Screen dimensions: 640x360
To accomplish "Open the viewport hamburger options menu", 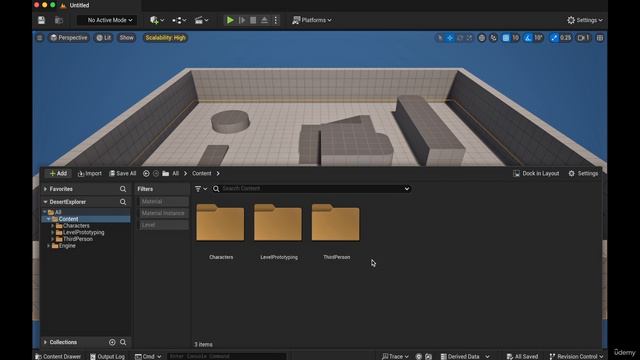I will point(40,38).
